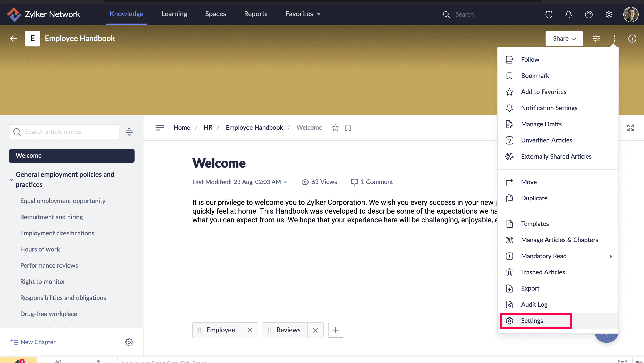Open the manual info icon

[632, 39]
